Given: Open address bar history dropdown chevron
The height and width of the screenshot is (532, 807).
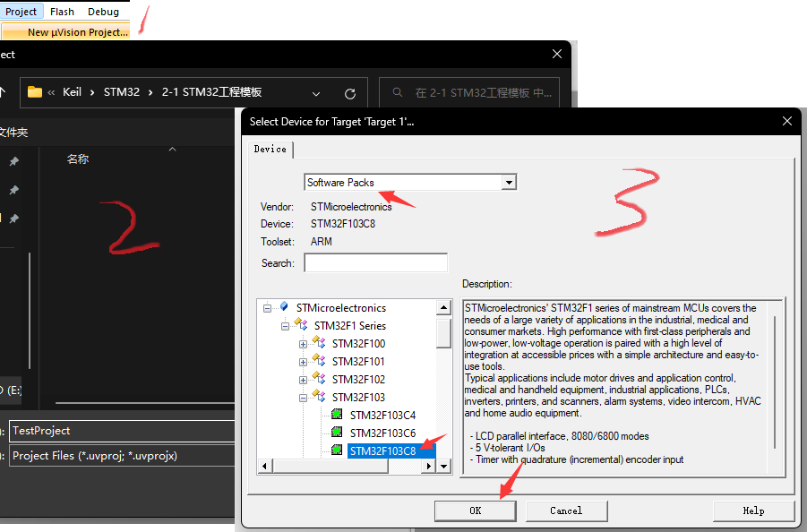Looking at the screenshot, I should pos(316,93).
